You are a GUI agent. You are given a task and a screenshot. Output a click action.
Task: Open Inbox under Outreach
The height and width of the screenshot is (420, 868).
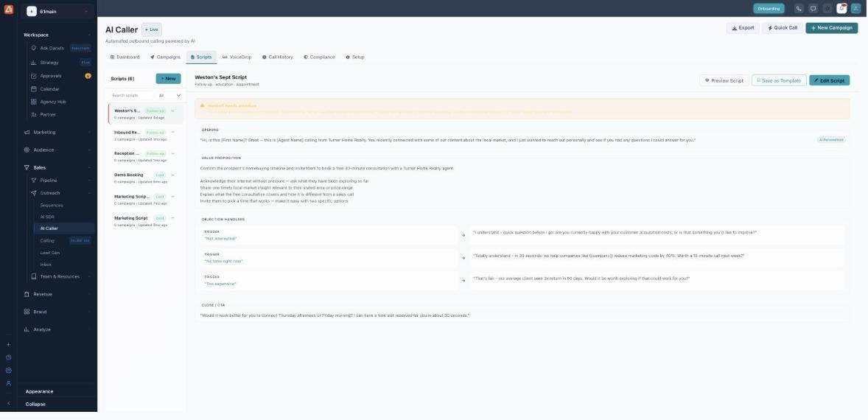tap(64, 265)
